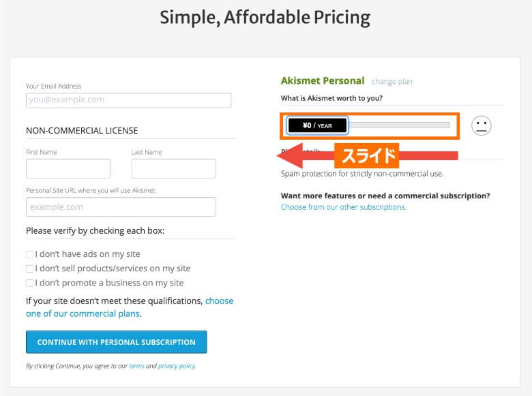Focus the Your Email Address field
The image size is (532, 396).
128,100
